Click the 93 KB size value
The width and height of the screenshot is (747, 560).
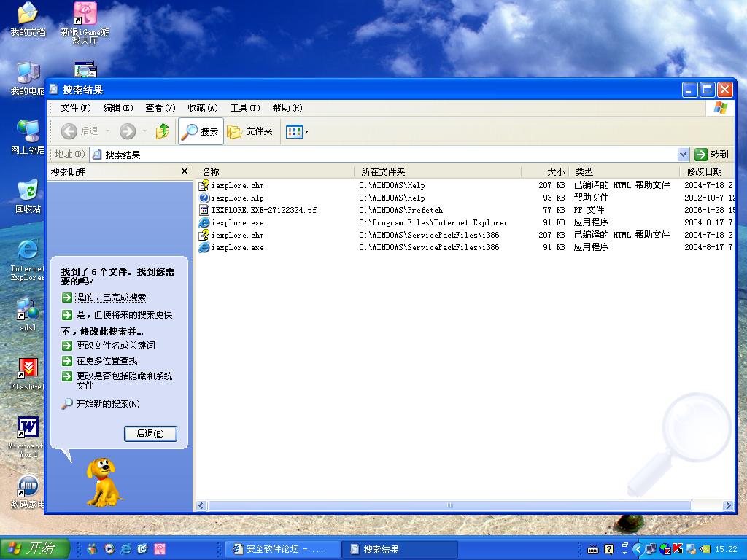(554, 198)
